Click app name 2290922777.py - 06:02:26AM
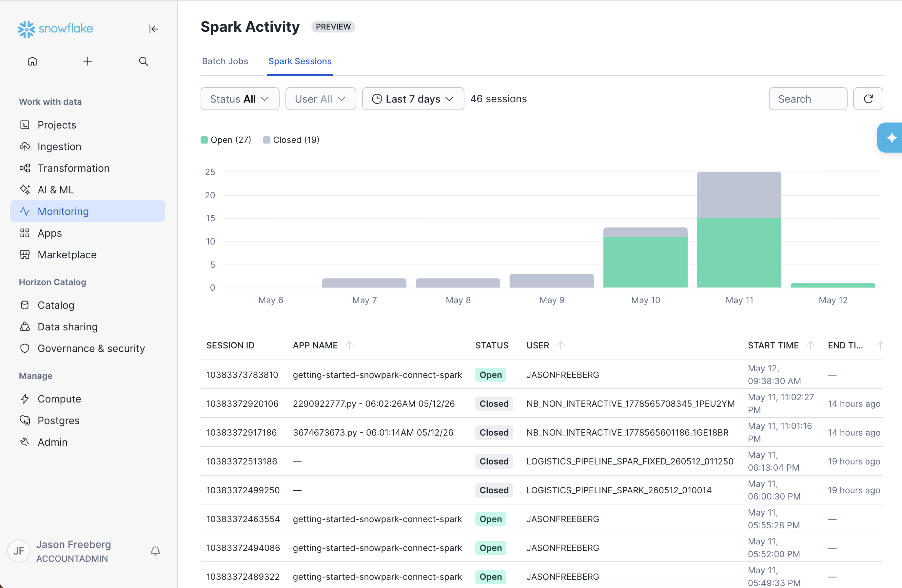 click(374, 403)
